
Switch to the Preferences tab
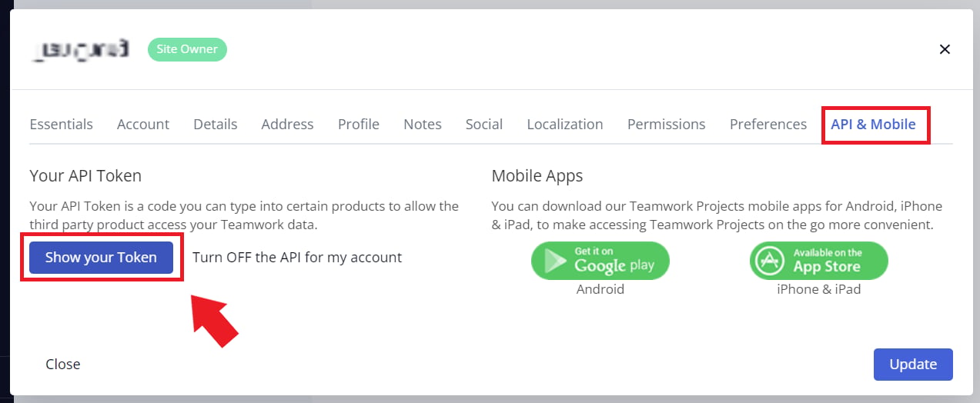(768, 124)
